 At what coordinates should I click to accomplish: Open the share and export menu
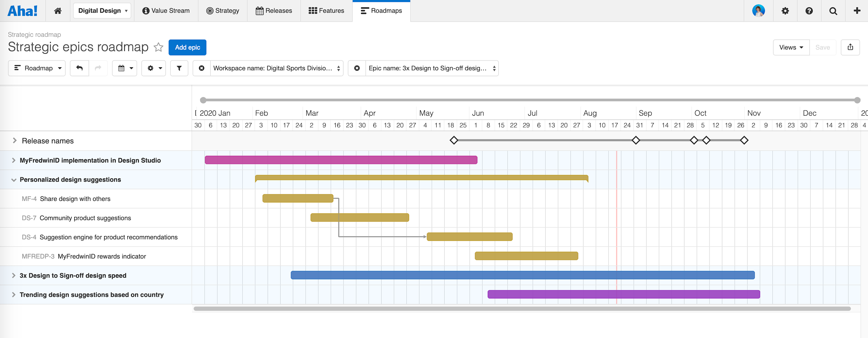pyautogui.click(x=850, y=47)
